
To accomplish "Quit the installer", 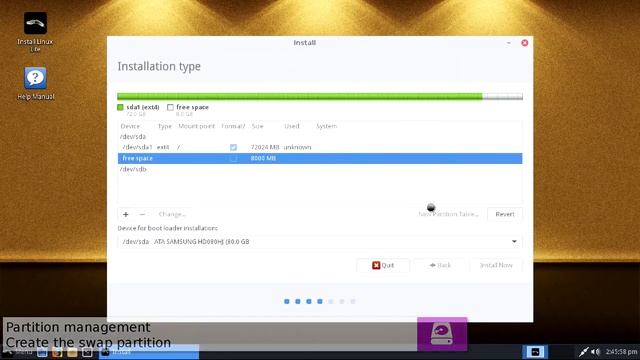I will pos(383,265).
